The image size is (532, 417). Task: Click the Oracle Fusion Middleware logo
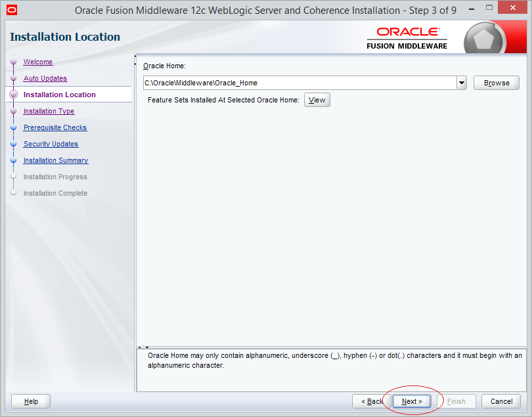[x=407, y=38]
